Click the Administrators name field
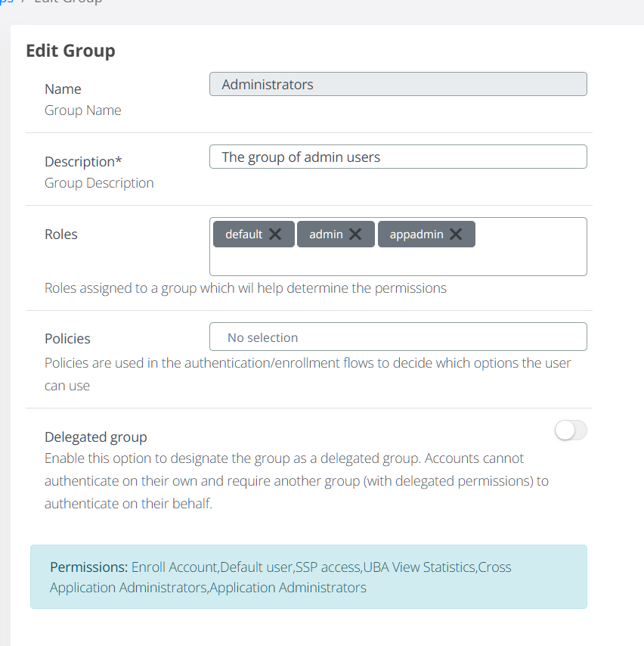 [x=398, y=85]
